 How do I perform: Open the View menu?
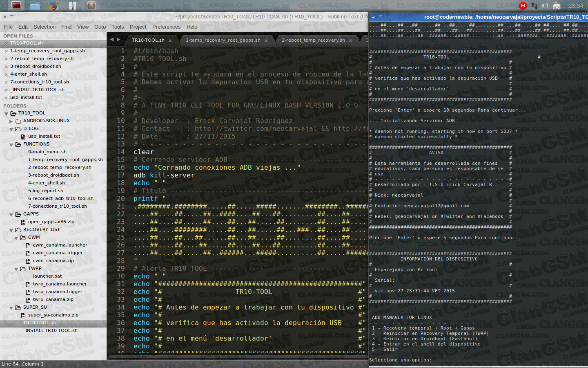coord(83,27)
